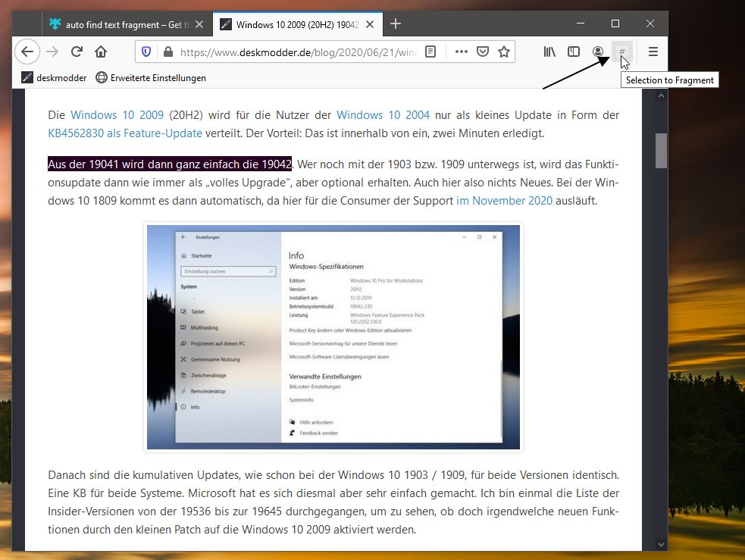
Task: Go back to the previous page
Action: [27, 52]
